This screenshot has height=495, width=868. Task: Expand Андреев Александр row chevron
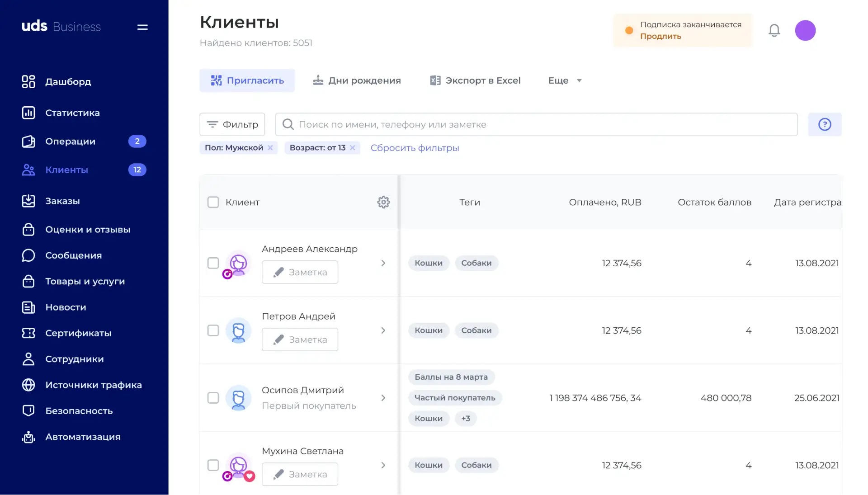383,263
